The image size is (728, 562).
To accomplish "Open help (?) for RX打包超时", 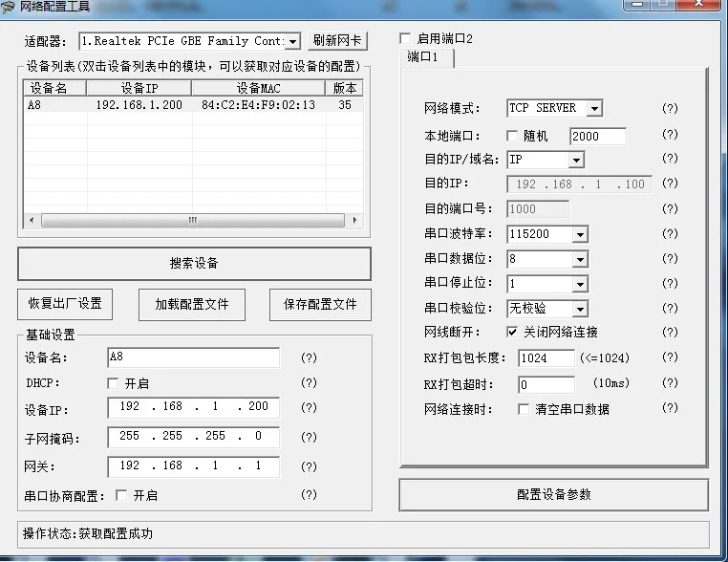I will tap(670, 382).
